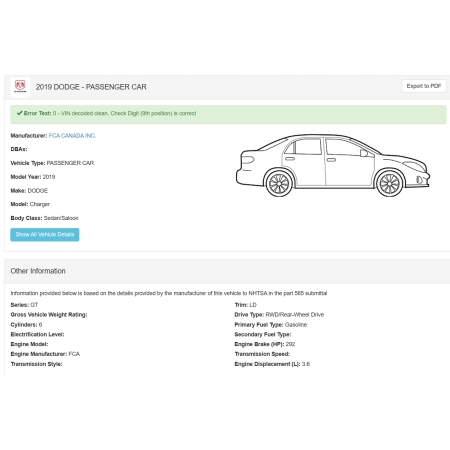
Task: Click Body Class value Sedan/Saloon
Action: pos(61,218)
